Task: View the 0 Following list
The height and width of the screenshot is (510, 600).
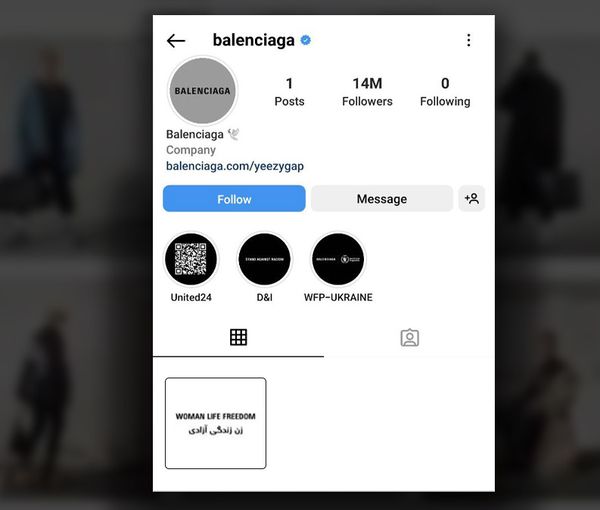Action: pos(445,92)
